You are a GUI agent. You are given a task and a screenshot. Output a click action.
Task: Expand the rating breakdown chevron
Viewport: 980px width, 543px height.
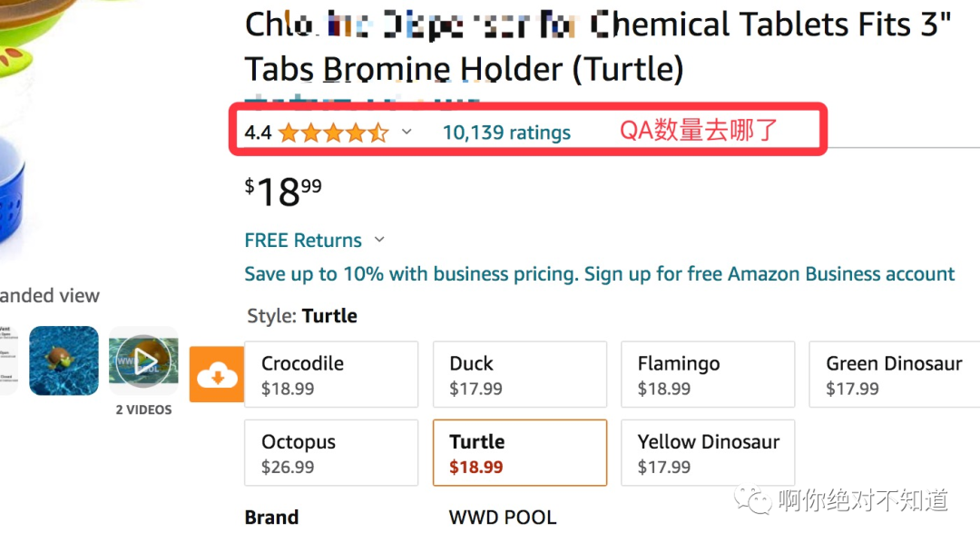(407, 132)
